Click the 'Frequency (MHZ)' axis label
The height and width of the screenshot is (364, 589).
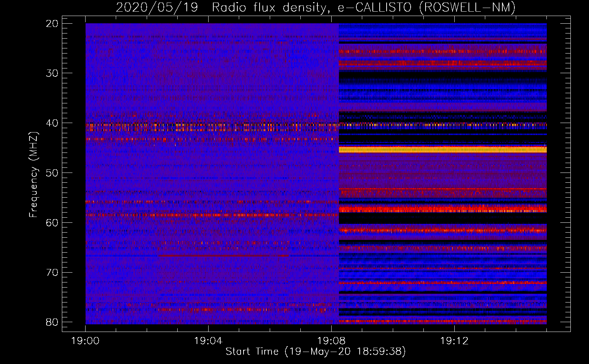click(33, 175)
